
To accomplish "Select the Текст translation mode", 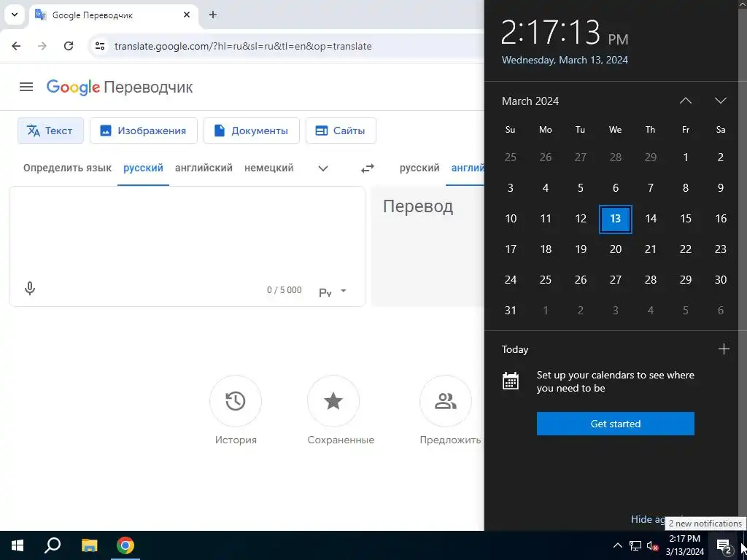I will (50, 131).
